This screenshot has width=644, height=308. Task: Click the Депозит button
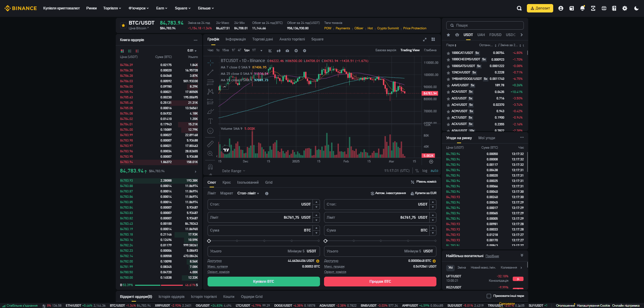[540, 8]
